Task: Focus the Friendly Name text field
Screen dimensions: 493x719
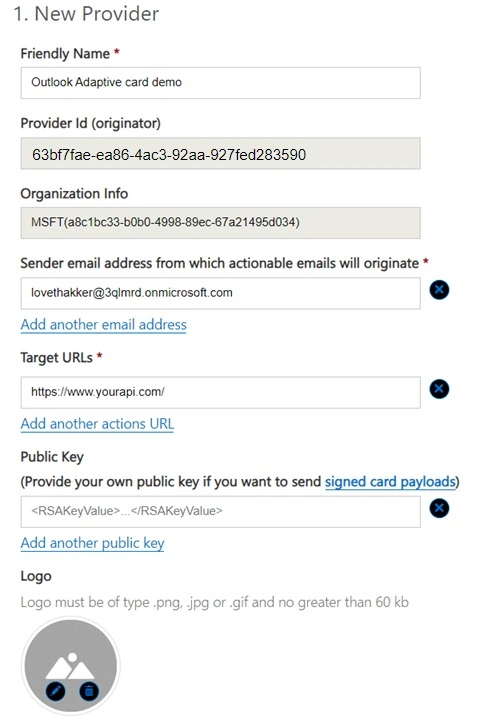Action: coord(221,83)
